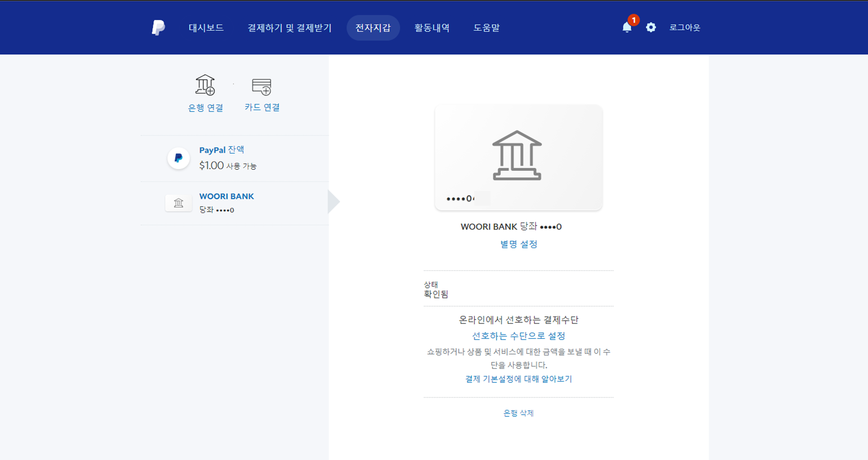This screenshot has width=868, height=460.
Task: Click PayPal balance round logo icon
Action: (178, 158)
